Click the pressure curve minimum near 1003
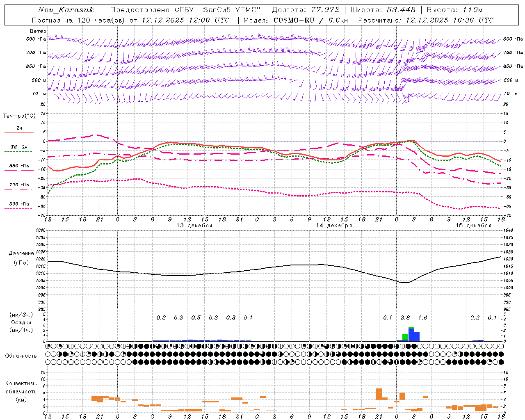 (x=405, y=282)
